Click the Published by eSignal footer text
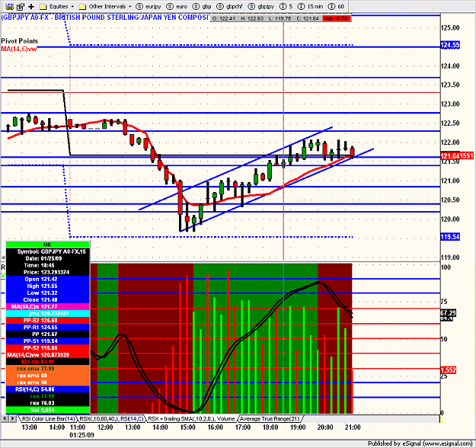Viewport: 476px width, 448px height. [x=420, y=443]
